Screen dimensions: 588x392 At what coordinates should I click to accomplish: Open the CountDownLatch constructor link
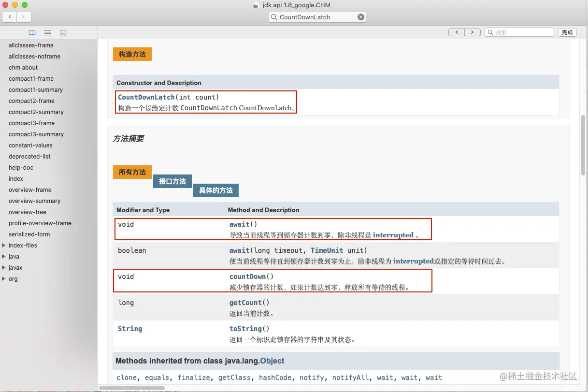pyautogui.click(x=146, y=97)
